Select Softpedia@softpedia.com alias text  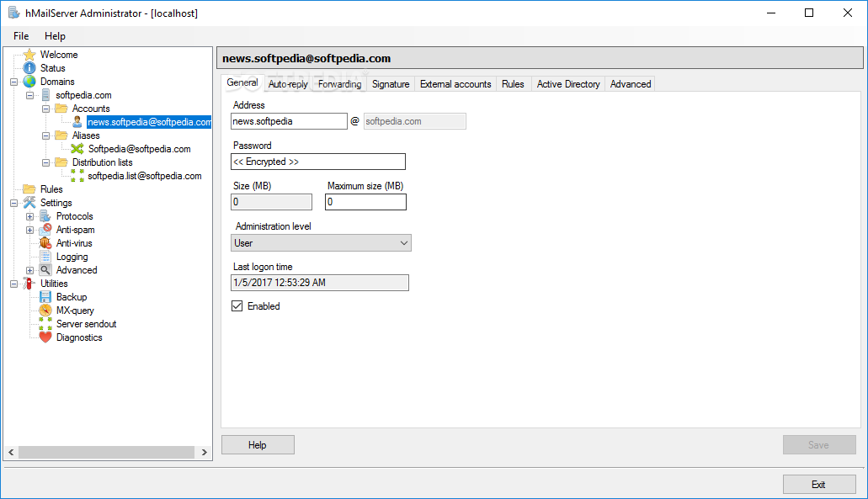140,149
